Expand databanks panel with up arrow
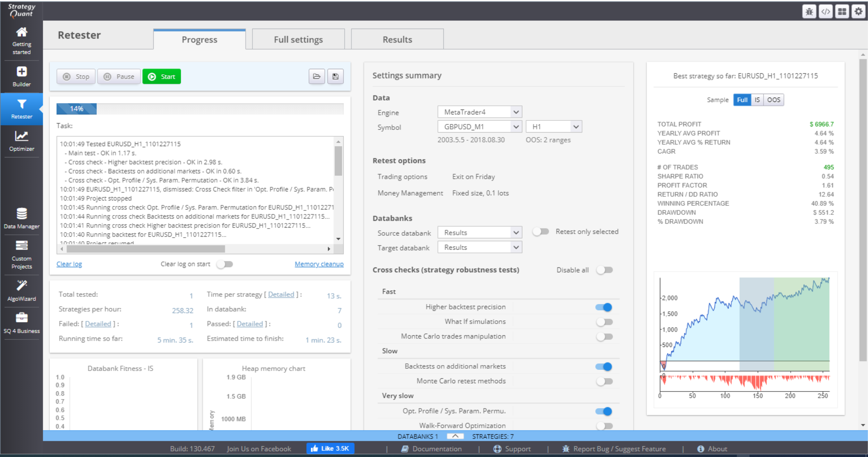Image resolution: width=868 pixels, height=457 pixels. click(x=455, y=436)
